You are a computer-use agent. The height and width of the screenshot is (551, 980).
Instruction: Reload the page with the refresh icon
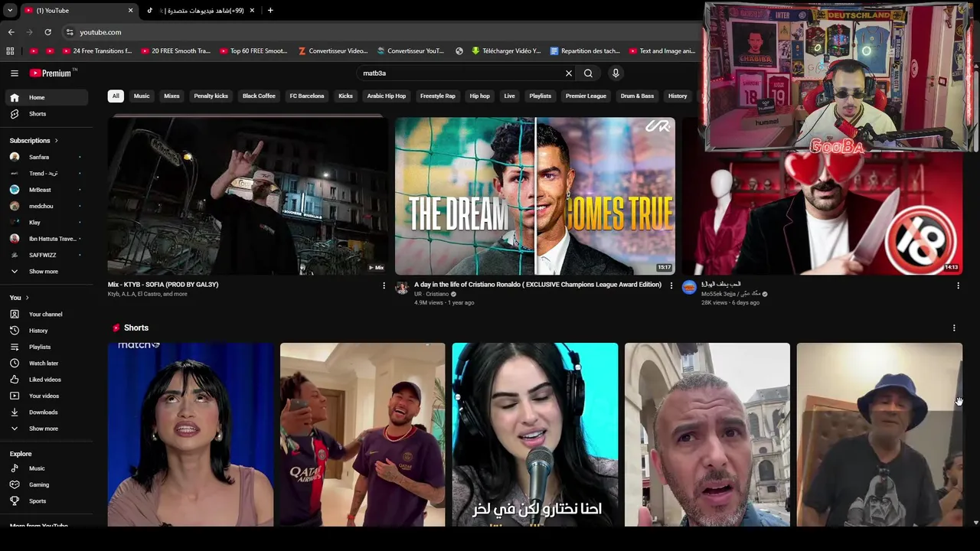(x=47, y=32)
